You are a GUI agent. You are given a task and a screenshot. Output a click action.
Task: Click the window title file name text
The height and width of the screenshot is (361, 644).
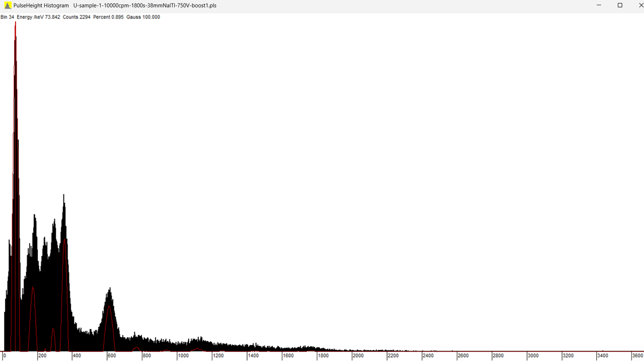[x=145, y=6]
